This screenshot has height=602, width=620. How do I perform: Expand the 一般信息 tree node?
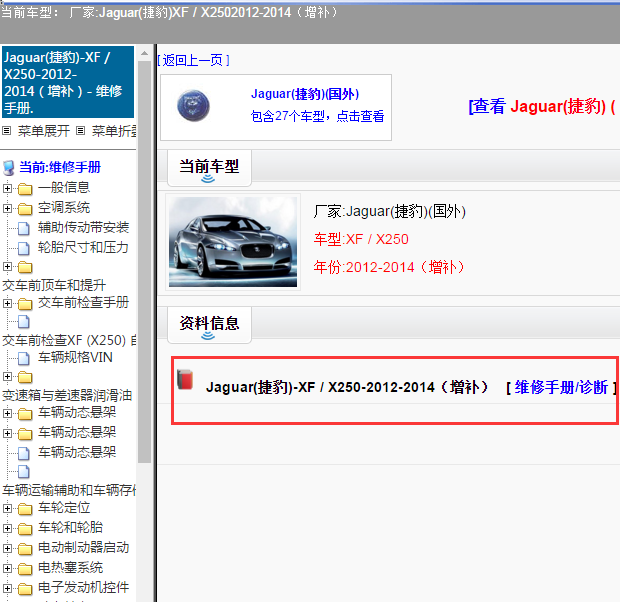click(7, 188)
